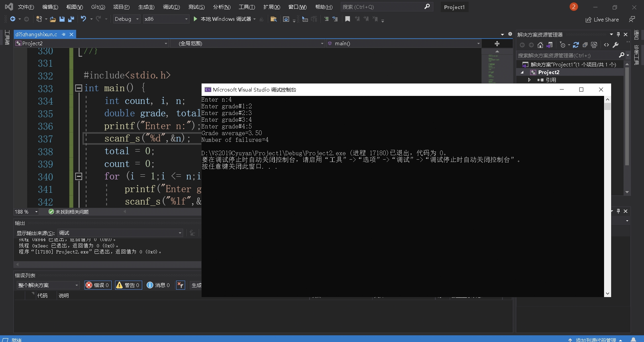644x342 pixels.
Task: Click the error list filter icon
Action: (180, 285)
